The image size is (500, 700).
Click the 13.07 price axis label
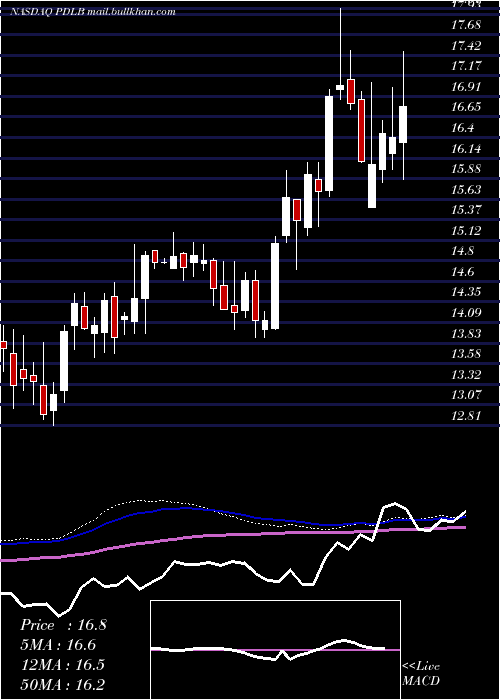click(x=466, y=395)
